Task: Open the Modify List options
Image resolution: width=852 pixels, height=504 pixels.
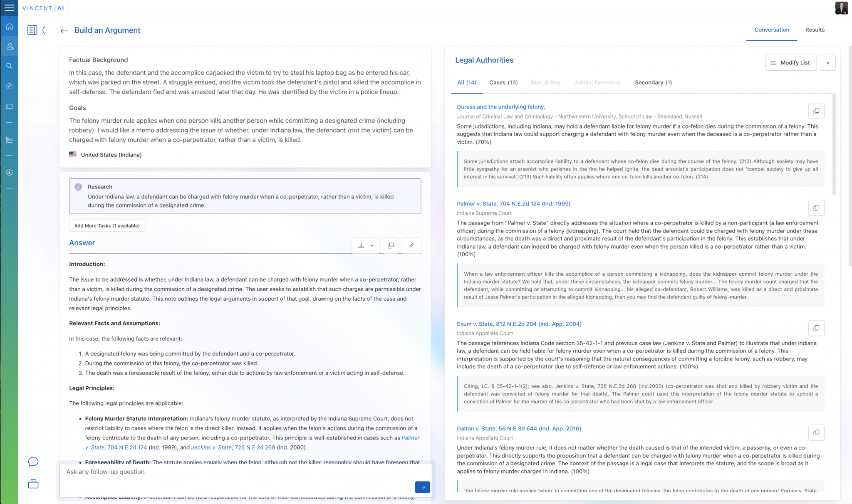Action: [x=790, y=63]
